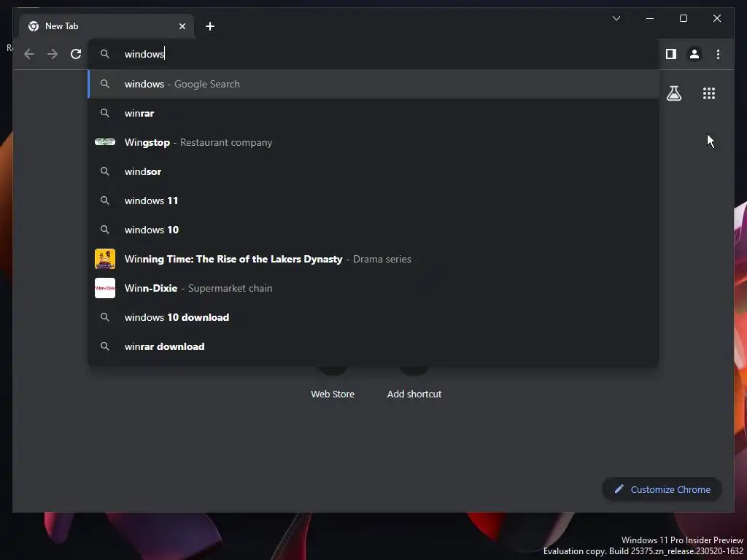Select the 'Winn-Dixie' supermarket suggestion
747x560 pixels.
coord(373,288)
